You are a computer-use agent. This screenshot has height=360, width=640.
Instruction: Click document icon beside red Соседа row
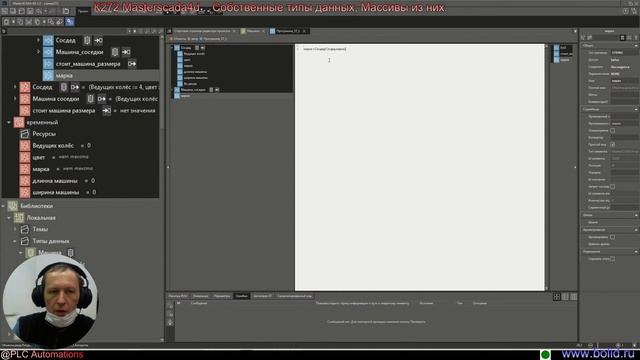click(x=64, y=87)
